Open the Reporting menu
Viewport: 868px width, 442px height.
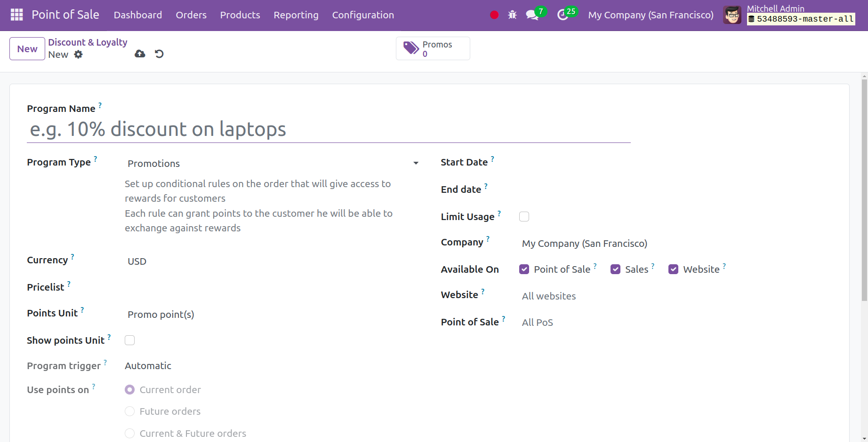tap(296, 15)
